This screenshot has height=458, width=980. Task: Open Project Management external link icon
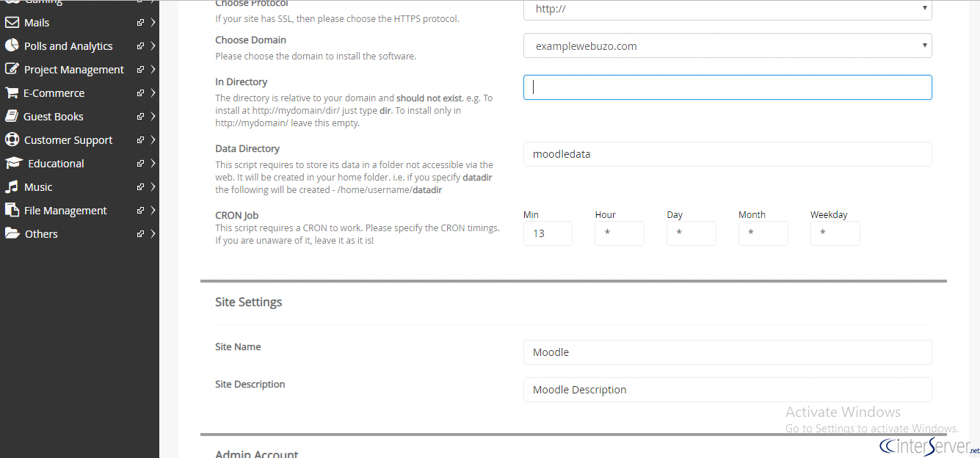(x=140, y=70)
